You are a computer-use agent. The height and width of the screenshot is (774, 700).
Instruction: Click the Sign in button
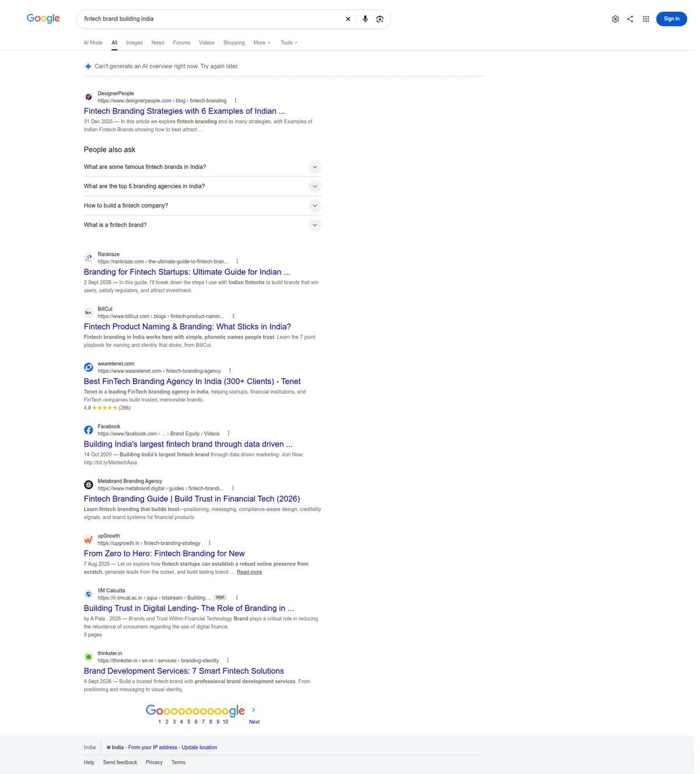pos(671,19)
